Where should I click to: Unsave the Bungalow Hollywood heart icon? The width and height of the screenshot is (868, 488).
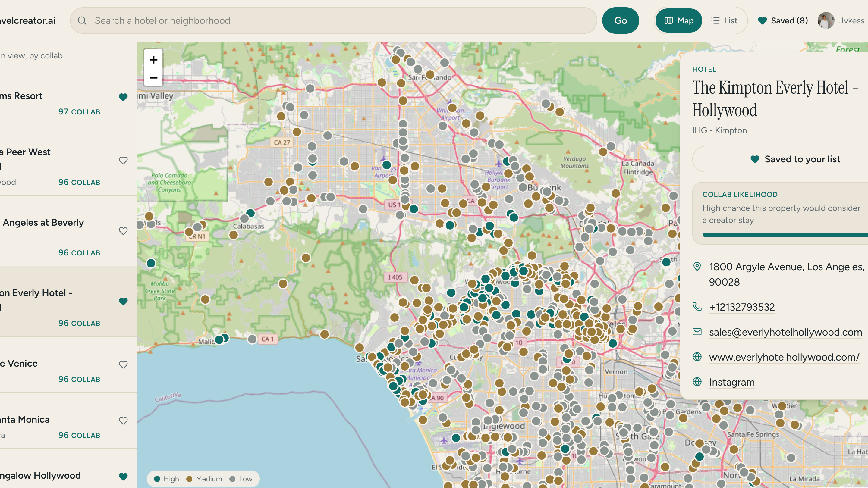click(x=123, y=476)
